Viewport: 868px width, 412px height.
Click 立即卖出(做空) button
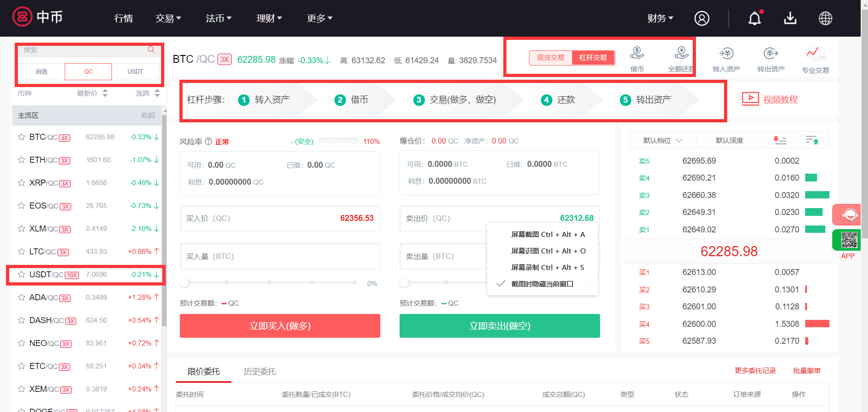click(500, 326)
